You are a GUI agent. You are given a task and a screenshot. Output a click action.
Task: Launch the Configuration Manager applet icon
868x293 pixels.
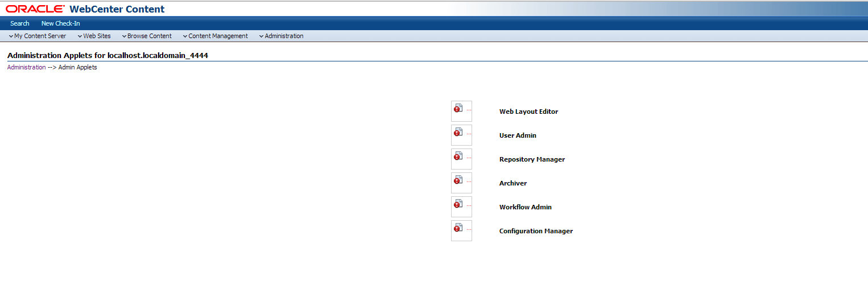point(461,231)
